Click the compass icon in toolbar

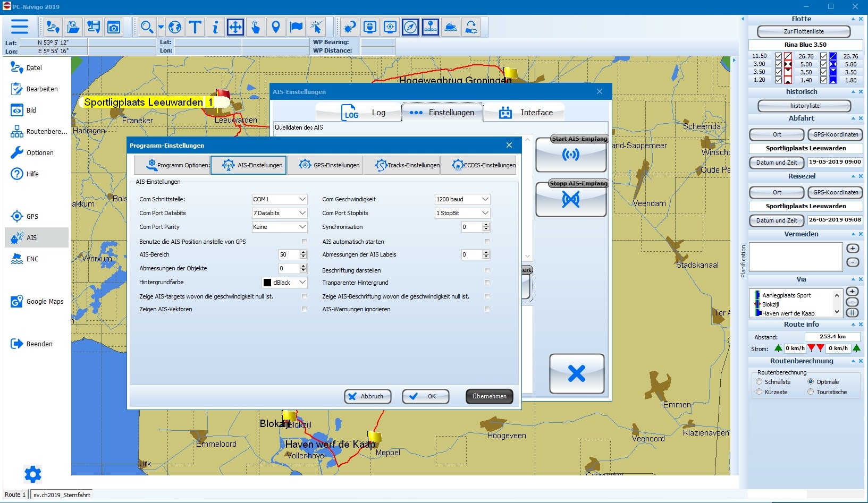coord(410,27)
